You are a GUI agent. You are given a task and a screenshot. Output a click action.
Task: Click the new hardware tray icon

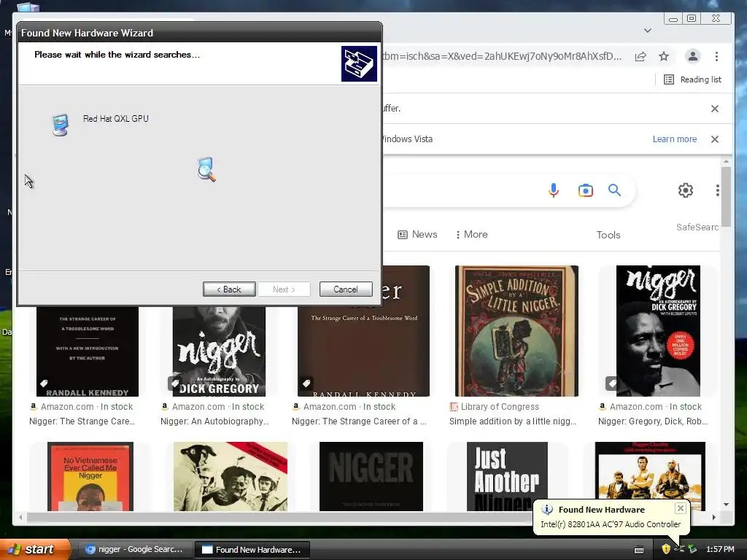pos(679,550)
